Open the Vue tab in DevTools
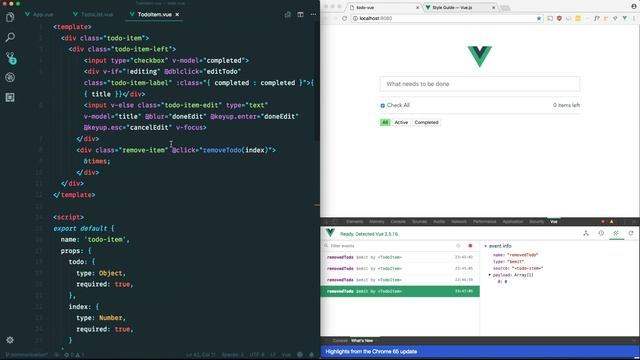Viewport: 640px width, 360px height. click(553, 222)
